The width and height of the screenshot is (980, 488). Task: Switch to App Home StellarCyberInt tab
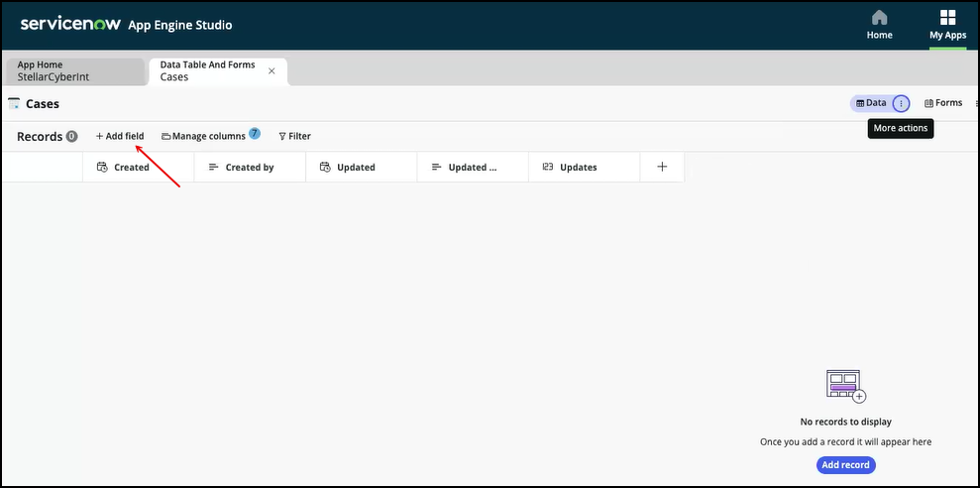(75, 71)
